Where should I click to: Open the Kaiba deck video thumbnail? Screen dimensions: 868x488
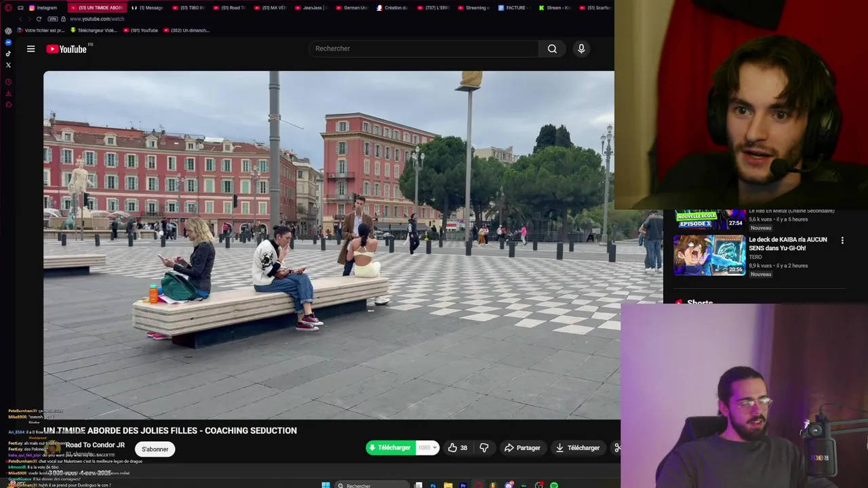[709, 256]
